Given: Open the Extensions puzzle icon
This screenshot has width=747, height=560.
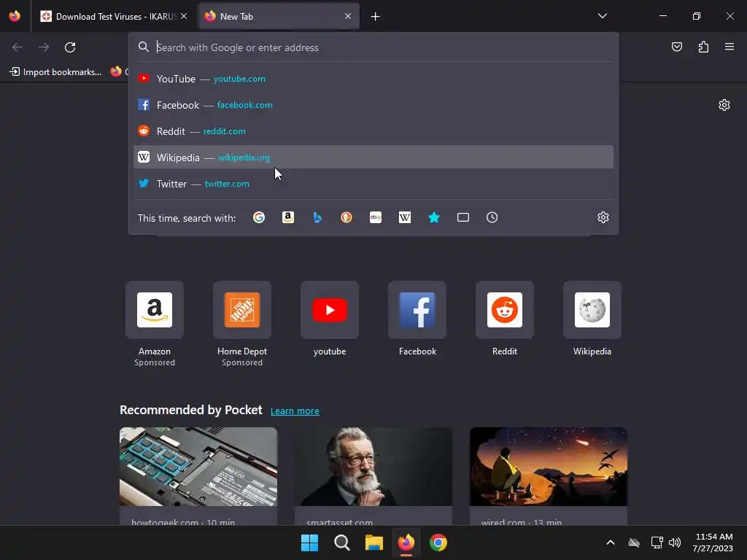Looking at the screenshot, I should pos(703,47).
